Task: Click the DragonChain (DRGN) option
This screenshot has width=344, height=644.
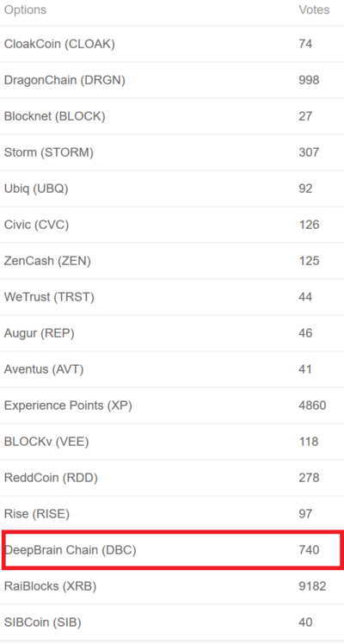Action: click(172, 80)
